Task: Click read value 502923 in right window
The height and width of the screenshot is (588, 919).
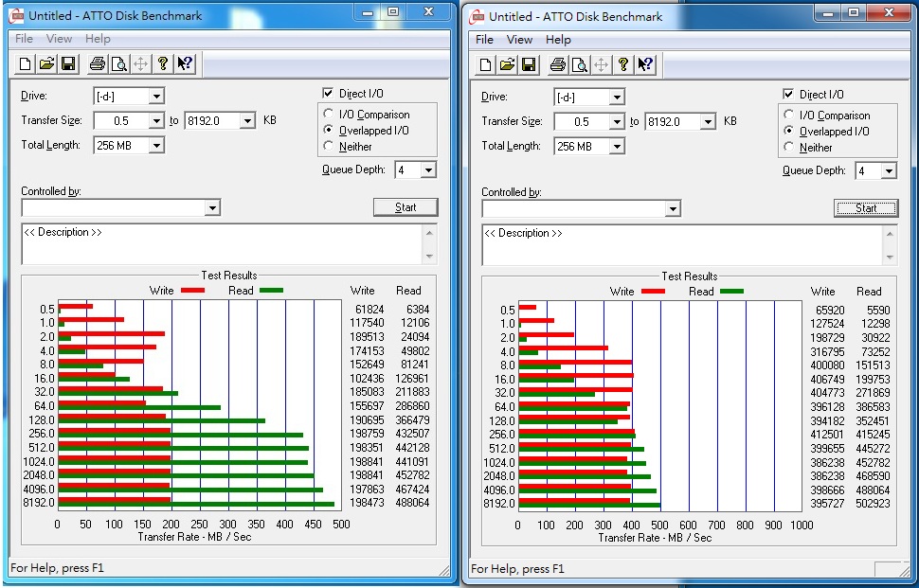Action: pyautogui.click(x=873, y=504)
